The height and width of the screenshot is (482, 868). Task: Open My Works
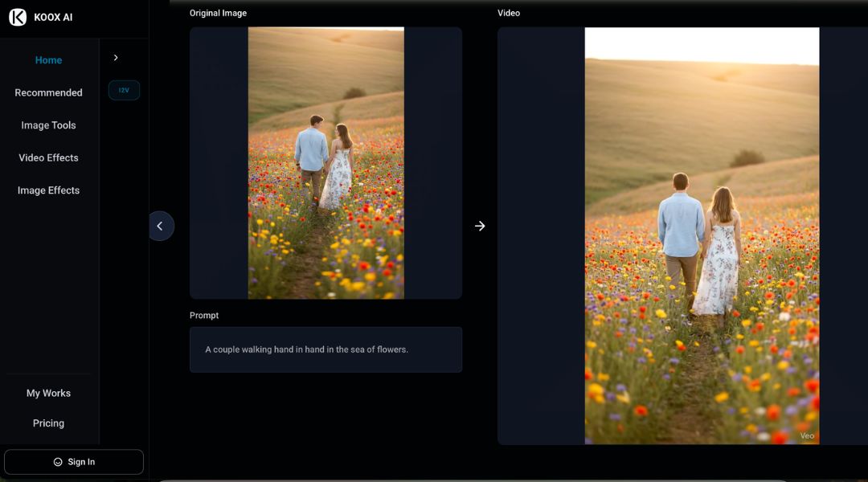(x=48, y=393)
